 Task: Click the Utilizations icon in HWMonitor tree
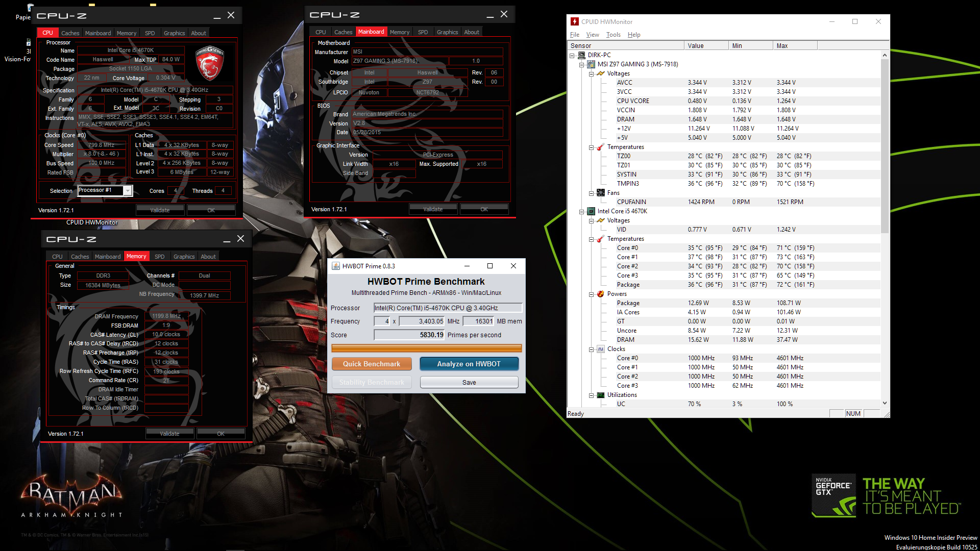pyautogui.click(x=601, y=395)
